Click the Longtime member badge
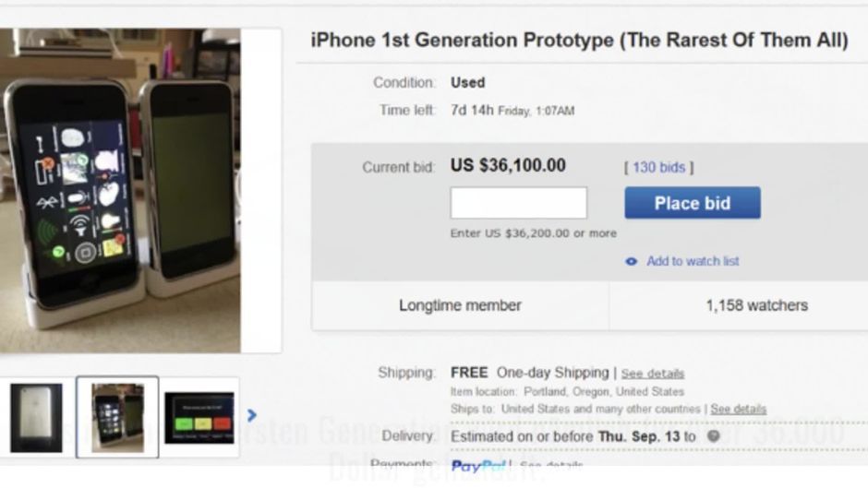This screenshot has height=488, width=868. (460, 305)
